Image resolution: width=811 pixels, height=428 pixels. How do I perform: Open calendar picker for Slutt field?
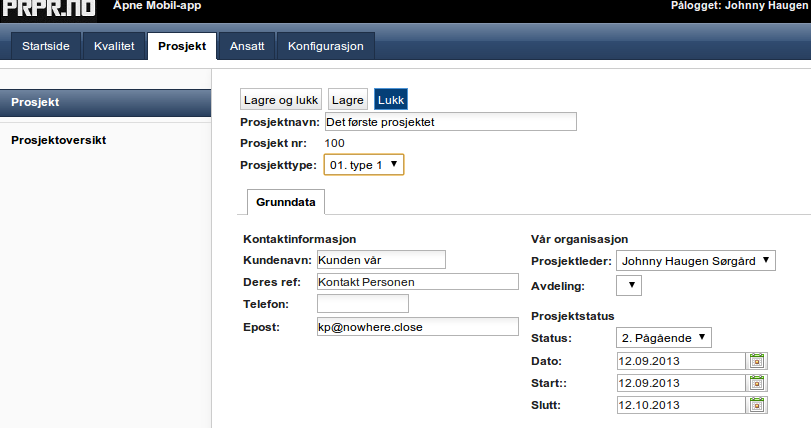click(x=757, y=405)
